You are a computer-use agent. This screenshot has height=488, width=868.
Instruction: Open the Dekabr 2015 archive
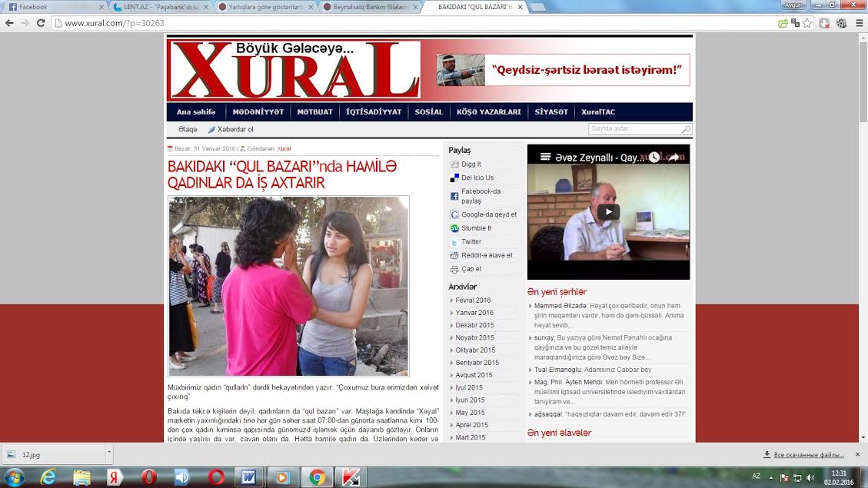[x=474, y=325]
